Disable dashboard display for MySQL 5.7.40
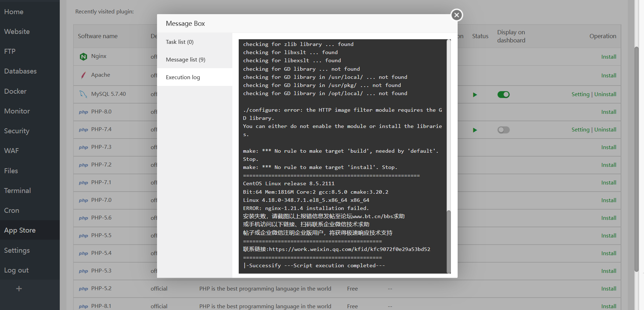The image size is (644, 310). tap(504, 94)
